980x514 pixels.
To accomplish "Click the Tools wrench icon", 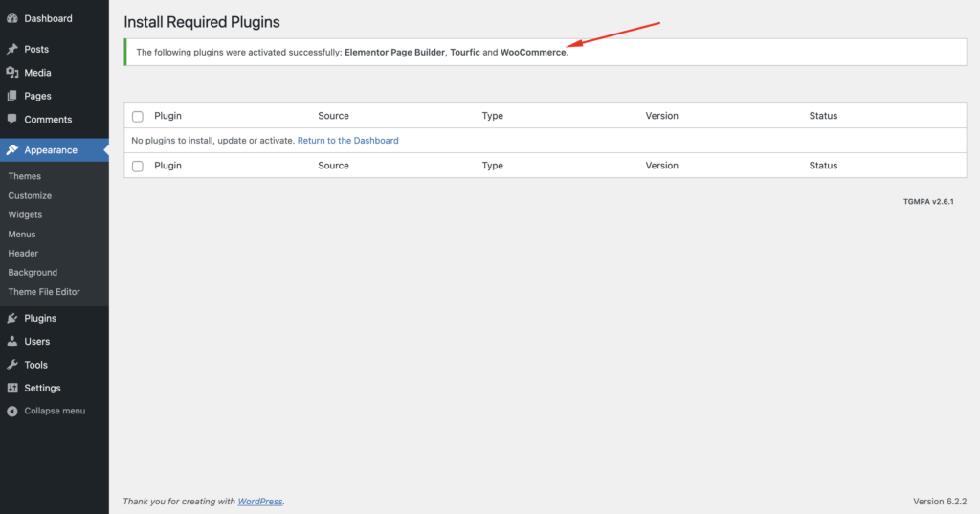I will (x=11, y=365).
